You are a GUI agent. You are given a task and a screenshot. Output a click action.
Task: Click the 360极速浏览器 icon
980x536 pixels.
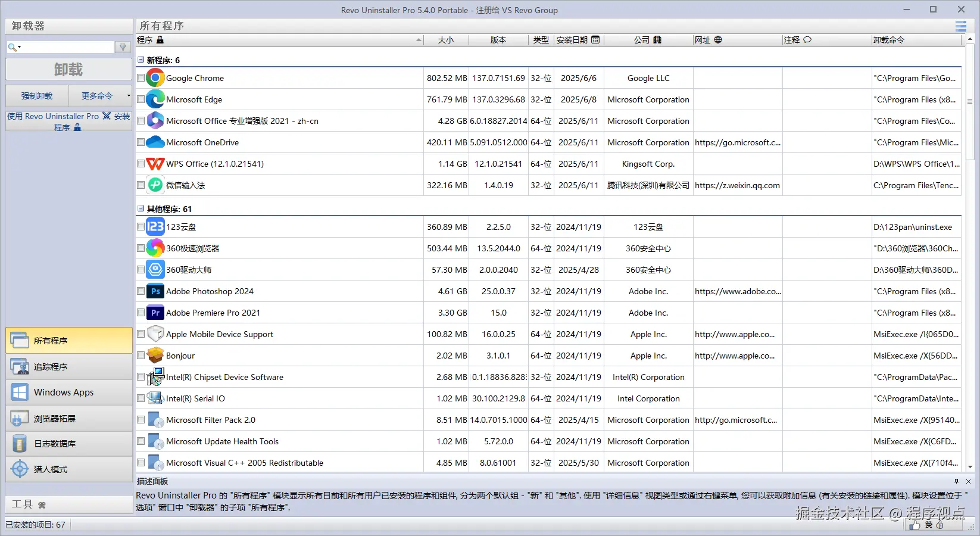[x=155, y=248]
